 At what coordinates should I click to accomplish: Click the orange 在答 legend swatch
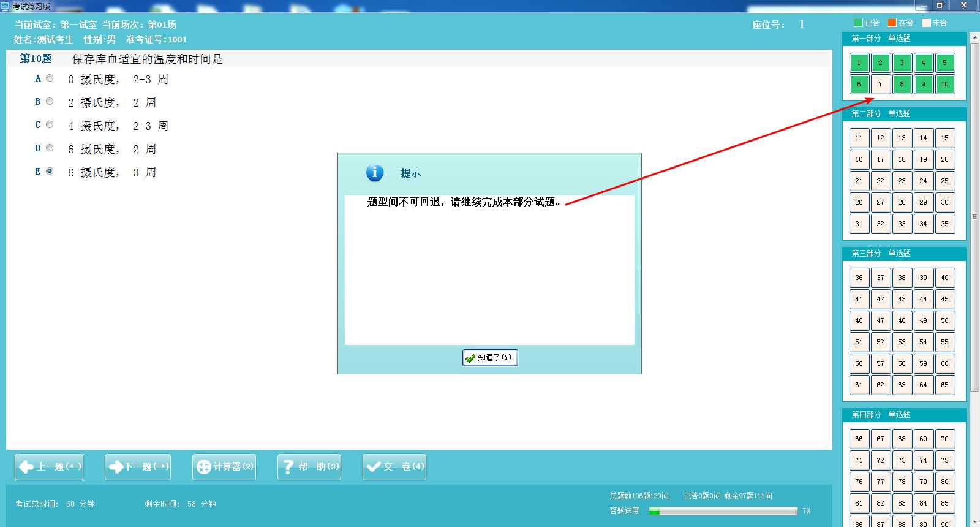[892, 23]
